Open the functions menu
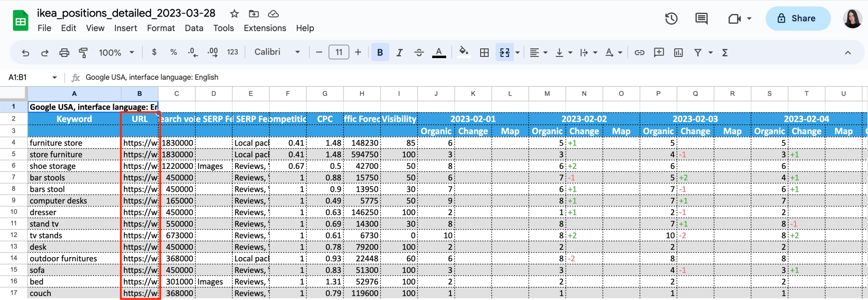 725,53
